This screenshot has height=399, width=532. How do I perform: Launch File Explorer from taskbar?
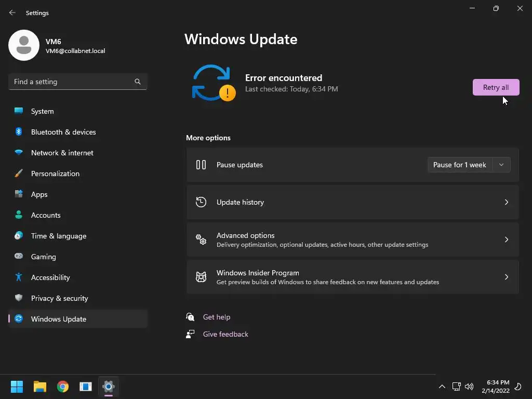[x=39, y=387]
